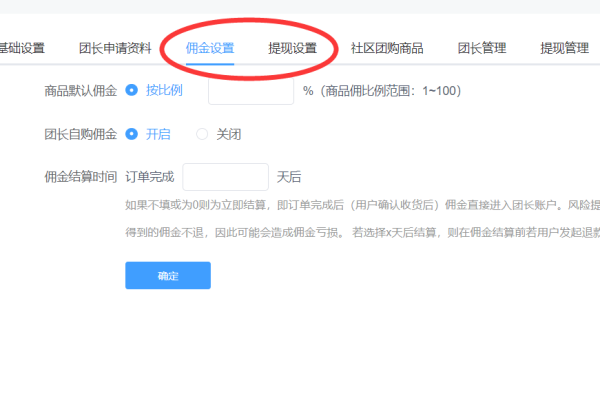
Task: Select the 按比例 radio option
Action: click(x=131, y=91)
